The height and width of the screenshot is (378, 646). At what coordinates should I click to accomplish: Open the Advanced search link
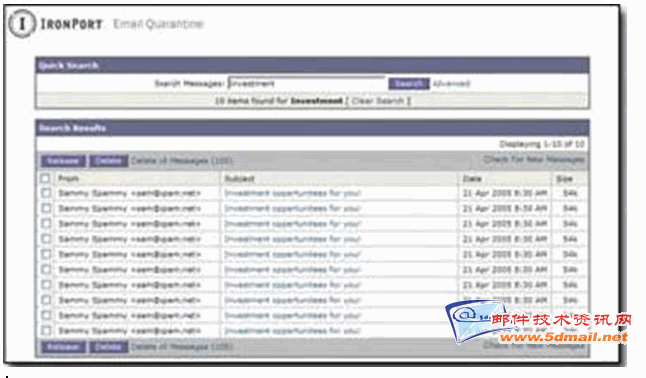coord(451,84)
